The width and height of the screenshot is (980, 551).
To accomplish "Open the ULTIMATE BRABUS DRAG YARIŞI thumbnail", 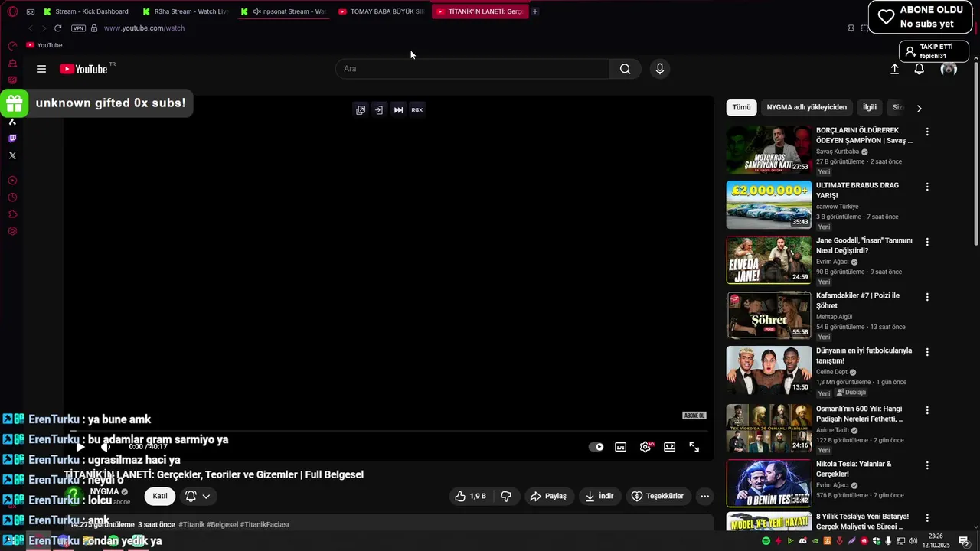I will coord(769,205).
